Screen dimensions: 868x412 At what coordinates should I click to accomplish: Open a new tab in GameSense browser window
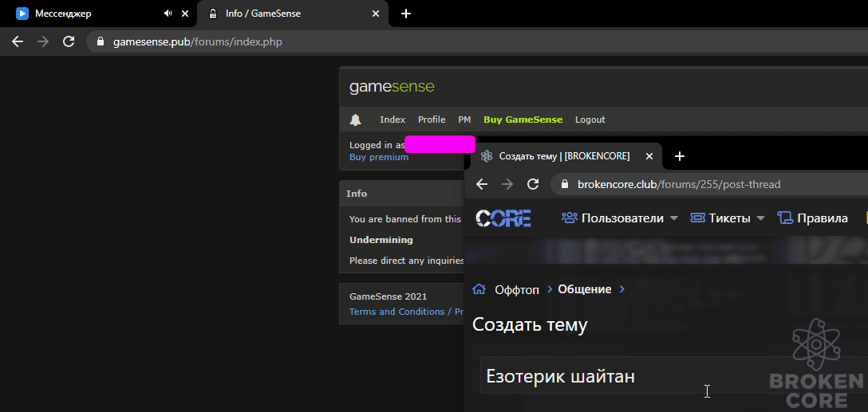[406, 14]
